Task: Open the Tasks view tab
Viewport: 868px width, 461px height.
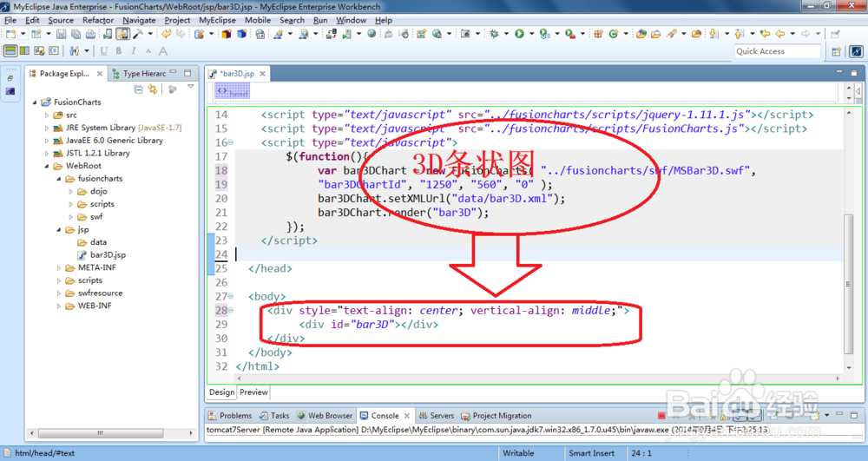Action: point(274,416)
